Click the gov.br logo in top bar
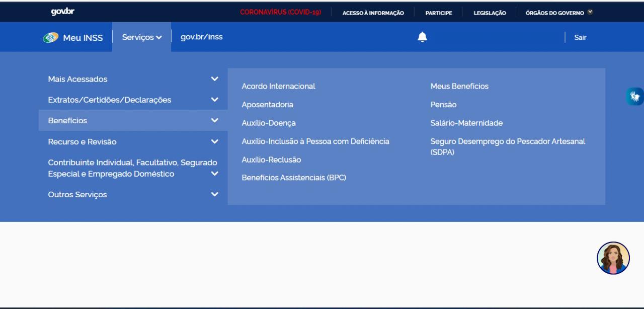This screenshot has width=644, height=309. (x=63, y=12)
